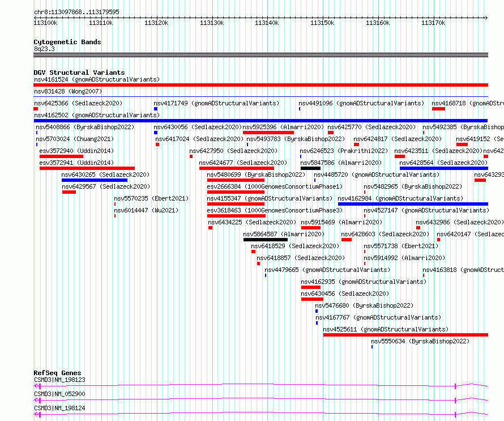
Task: Click nsv5482965 (ByrskaBishop2022) label
Action: tap(413, 186)
